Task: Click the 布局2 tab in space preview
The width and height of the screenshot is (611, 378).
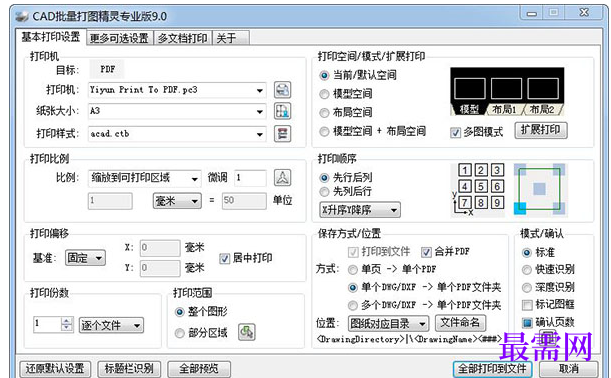Action: [x=542, y=110]
